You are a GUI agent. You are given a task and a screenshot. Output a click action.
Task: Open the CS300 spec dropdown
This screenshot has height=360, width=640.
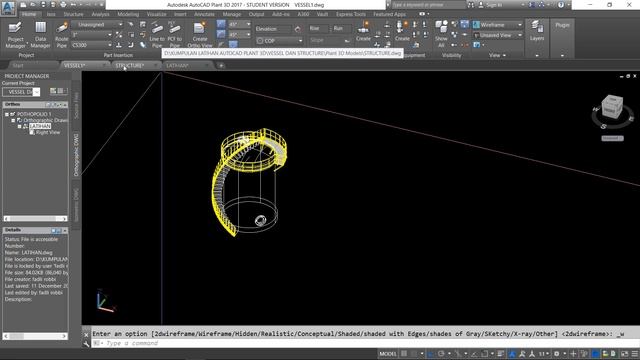click(x=92, y=45)
